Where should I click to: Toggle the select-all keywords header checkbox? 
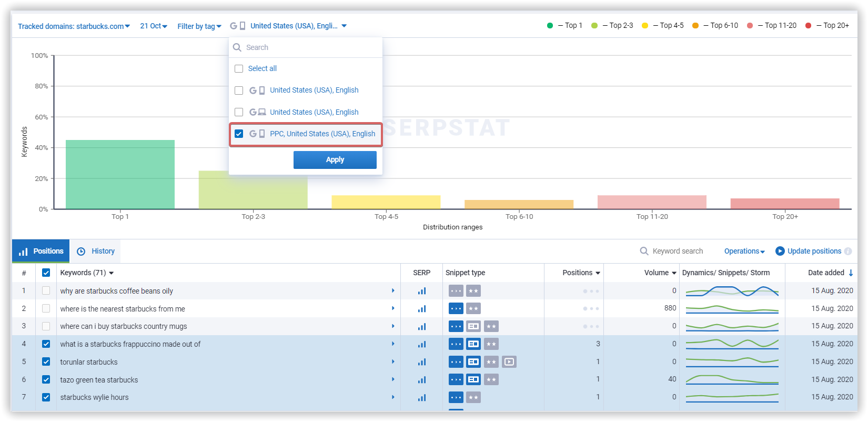[46, 273]
